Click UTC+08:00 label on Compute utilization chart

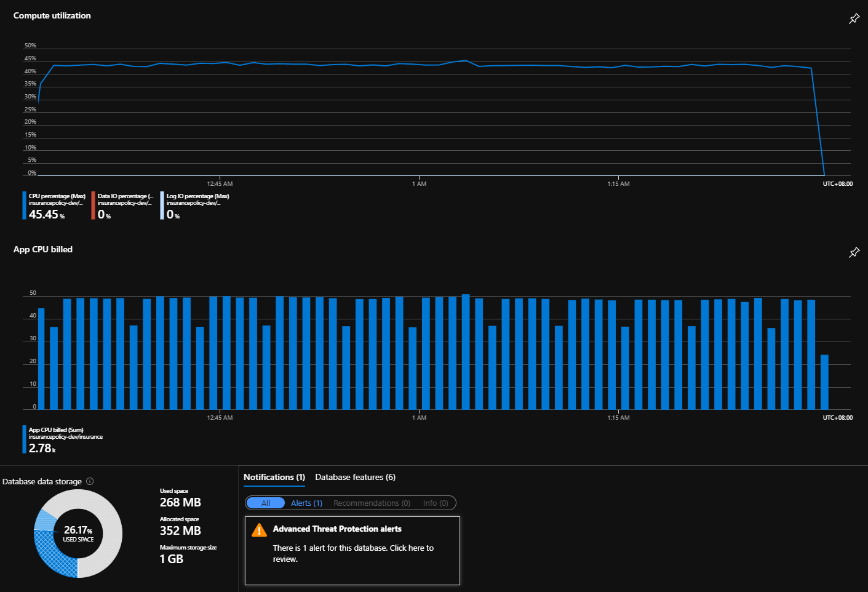pyautogui.click(x=838, y=183)
